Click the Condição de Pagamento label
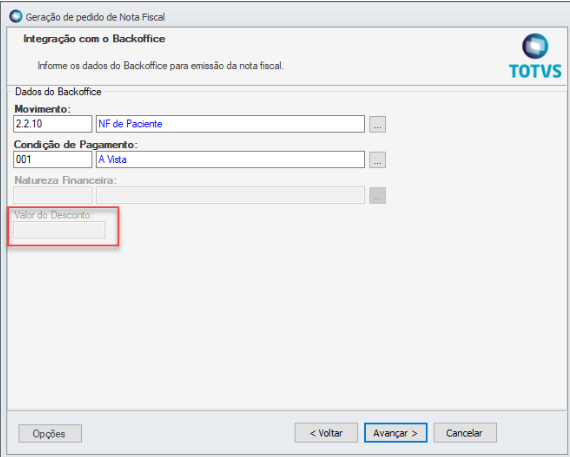This screenshot has height=457, width=570. click(76, 145)
